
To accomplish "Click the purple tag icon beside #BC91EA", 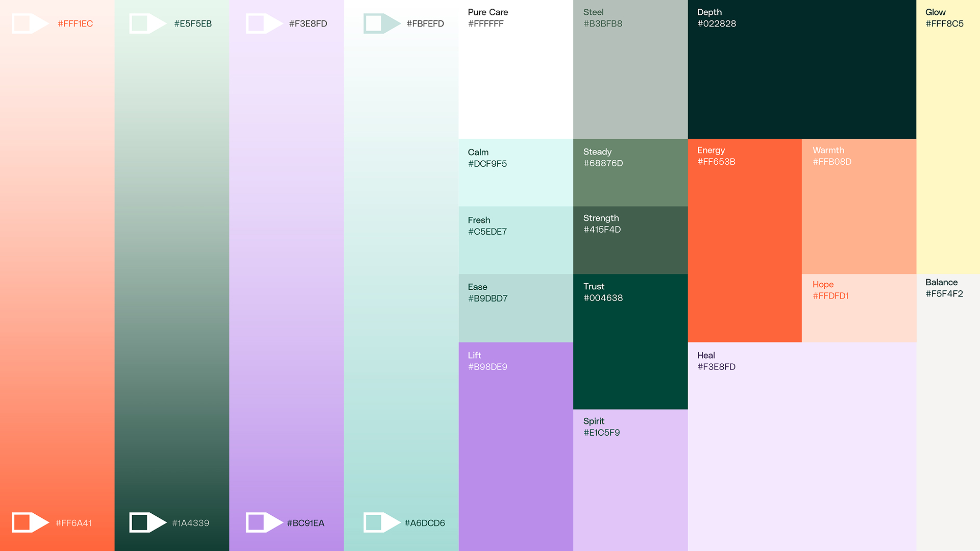I will tap(264, 522).
